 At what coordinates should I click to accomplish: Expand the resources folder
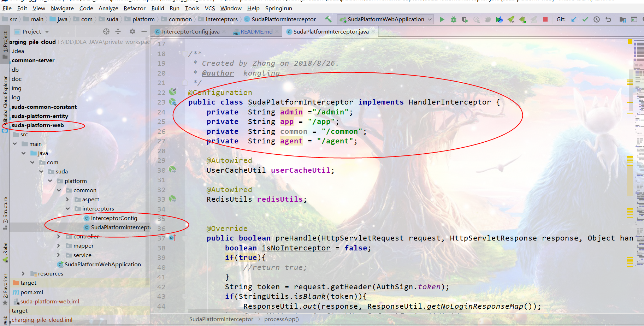click(23, 273)
